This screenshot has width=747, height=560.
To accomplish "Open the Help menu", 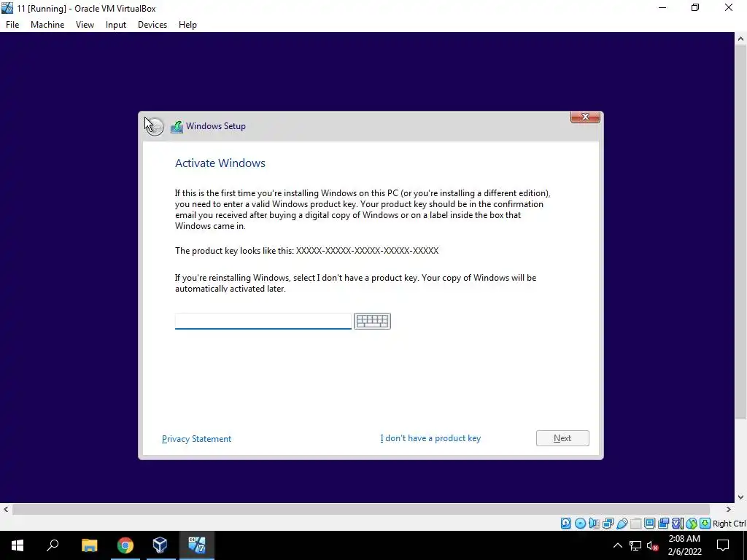I will pos(187,25).
